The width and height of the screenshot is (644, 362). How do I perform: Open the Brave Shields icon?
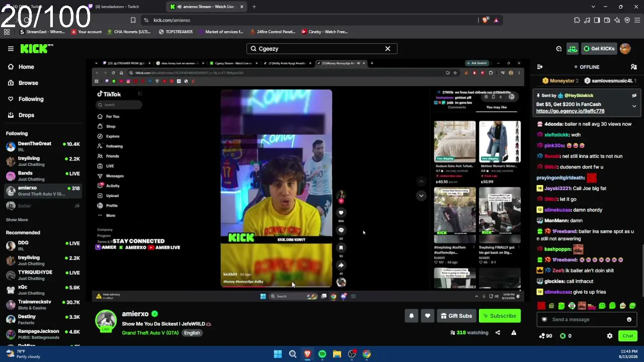tap(485, 20)
